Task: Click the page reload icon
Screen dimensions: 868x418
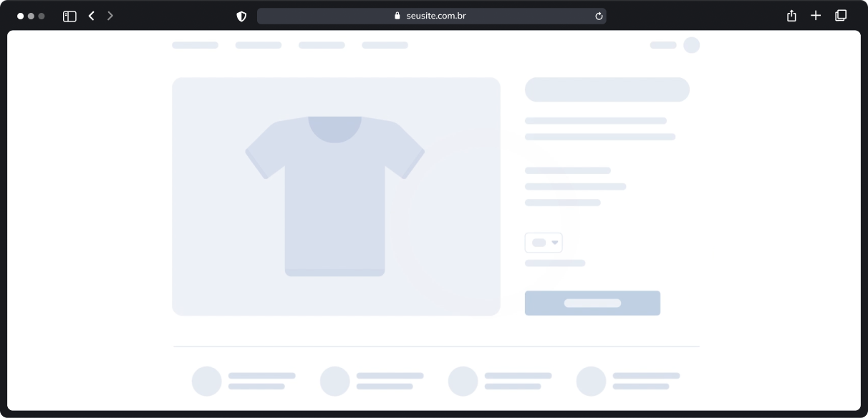Action: 599,15
